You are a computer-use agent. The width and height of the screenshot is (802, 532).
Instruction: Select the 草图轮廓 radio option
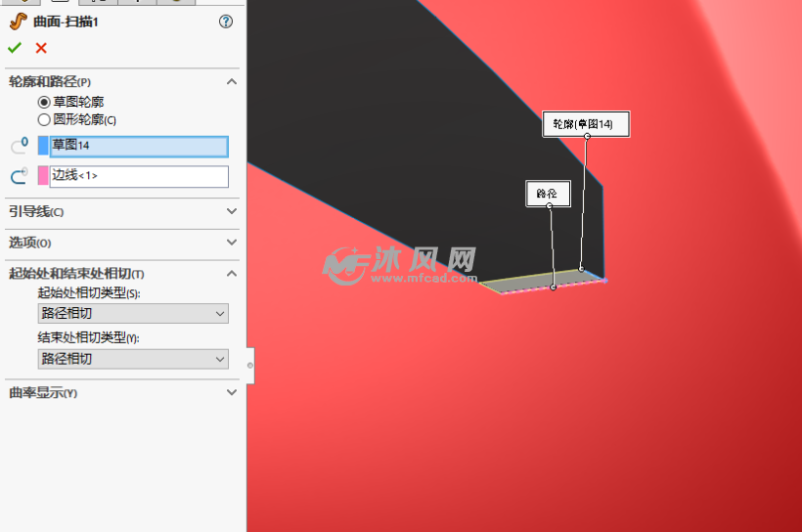(44, 103)
